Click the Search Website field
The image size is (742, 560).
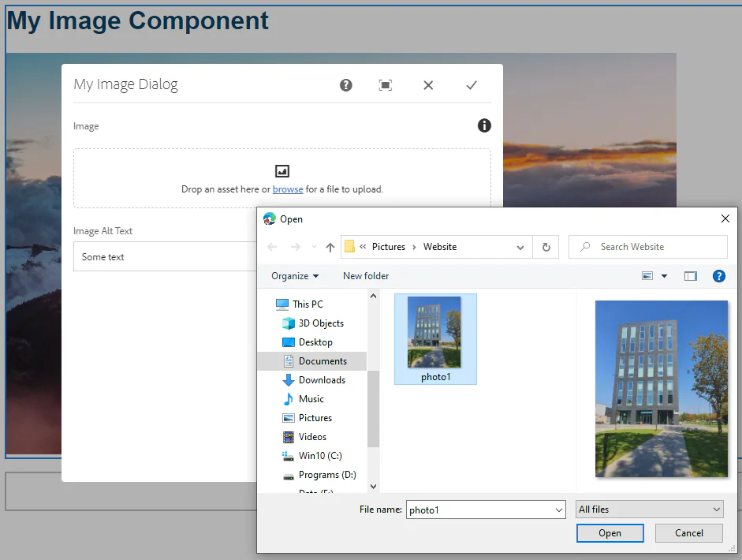point(648,247)
